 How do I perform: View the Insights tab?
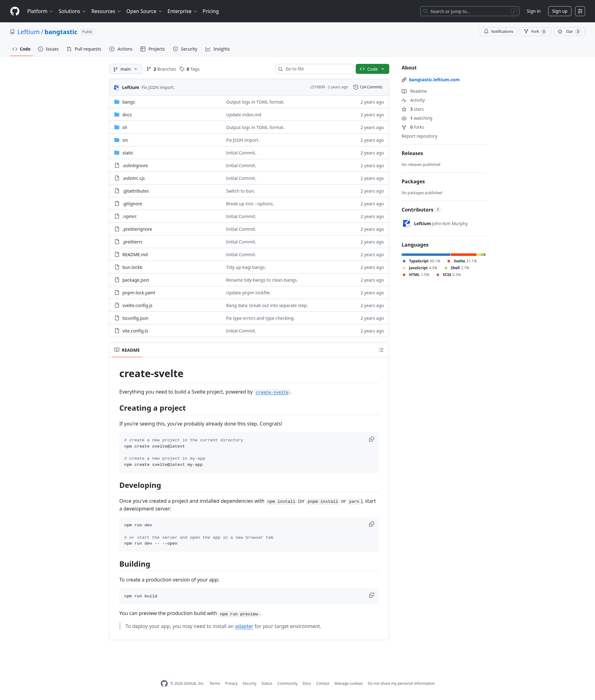(218, 49)
